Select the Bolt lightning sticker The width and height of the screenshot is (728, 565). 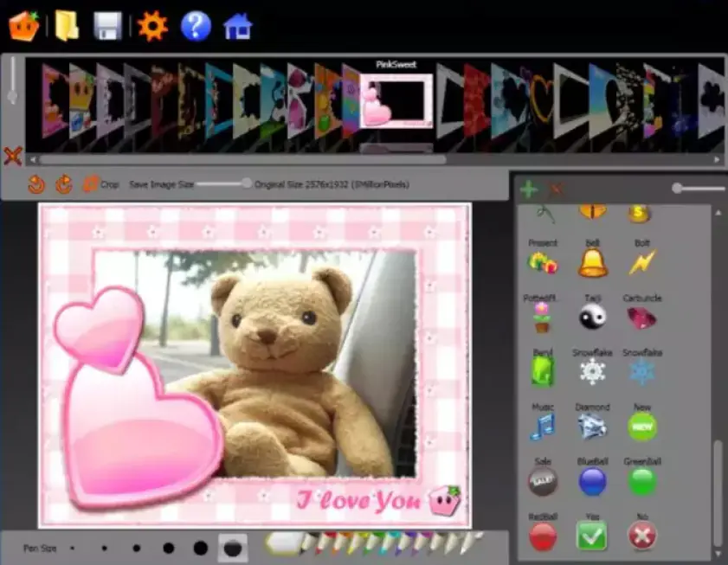pos(641,262)
